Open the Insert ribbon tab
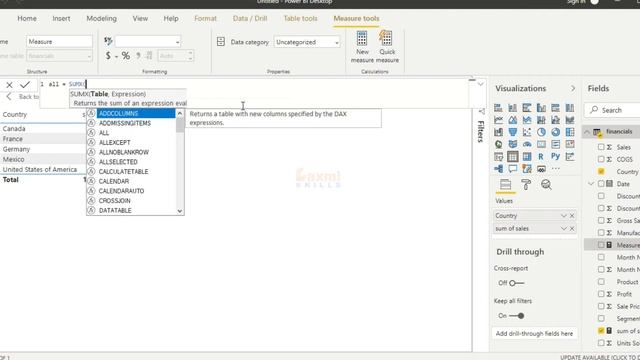 pyautogui.click(x=61, y=18)
